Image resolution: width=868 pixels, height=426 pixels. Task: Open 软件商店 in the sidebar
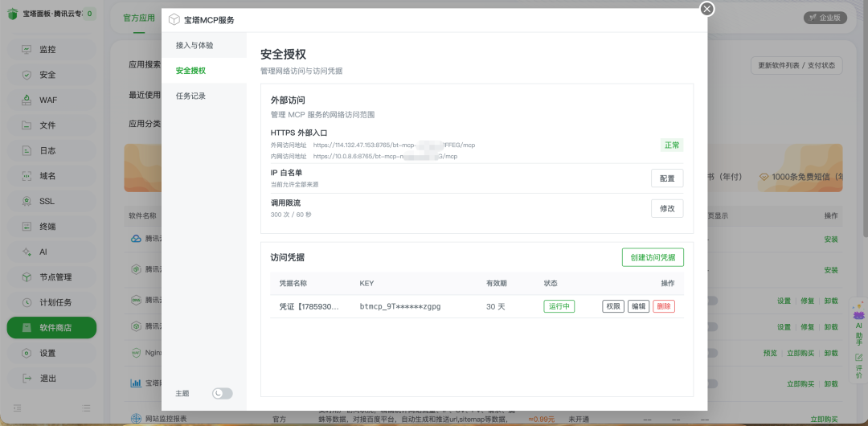pyautogui.click(x=51, y=328)
